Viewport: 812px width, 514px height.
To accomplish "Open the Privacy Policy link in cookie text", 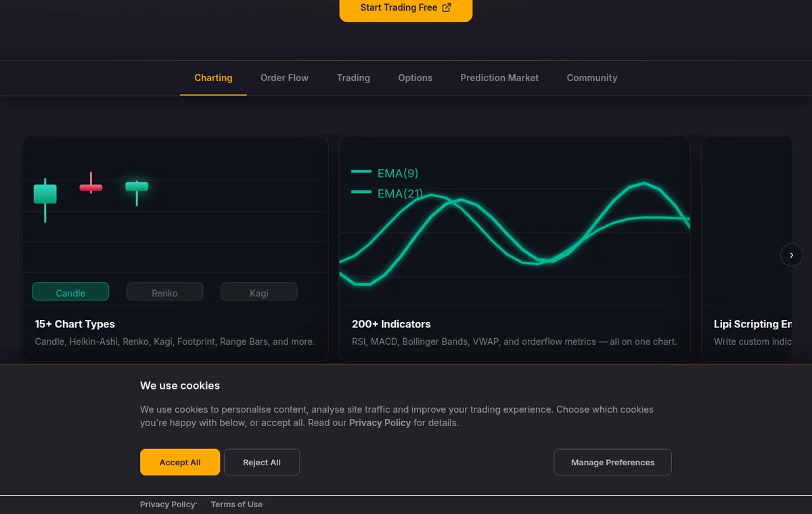I will [x=380, y=423].
